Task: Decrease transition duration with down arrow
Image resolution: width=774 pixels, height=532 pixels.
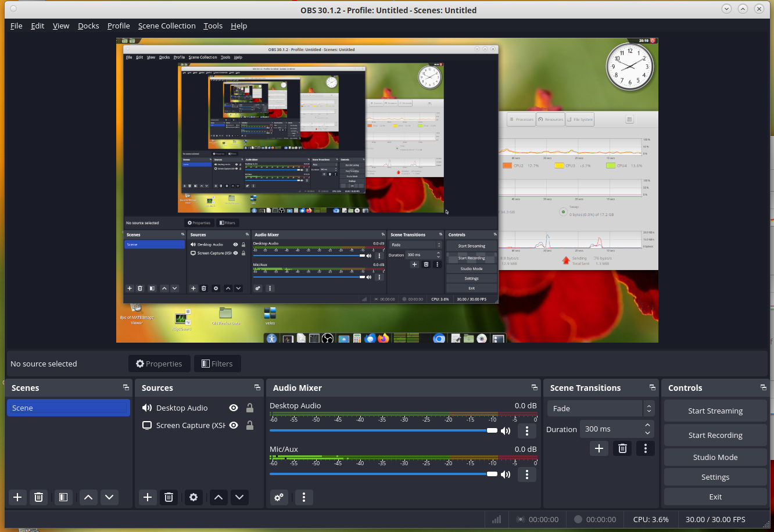Action: tap(647, 433)
